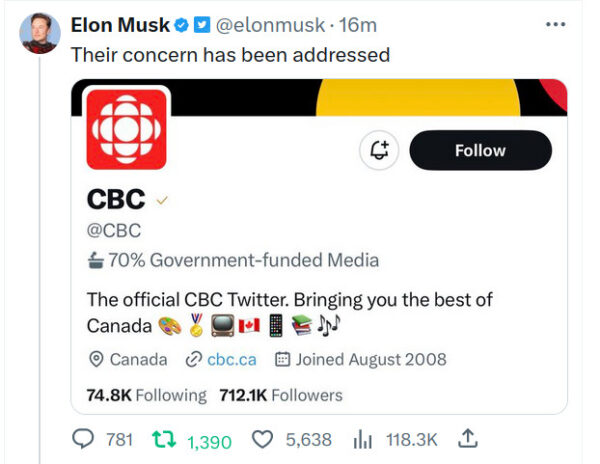Viewport: 600px width, 464px height.
Task: Click the share upload arrow icon
Action: tap(465, 438)
